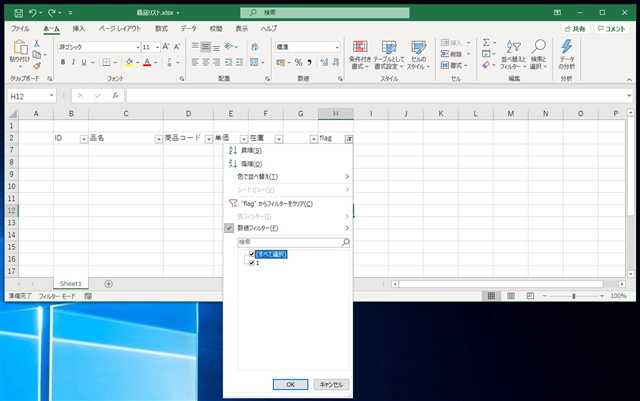This screenshot has height=401, width=640.
Task: Click the Save icon in title bar
Action: 18,13
